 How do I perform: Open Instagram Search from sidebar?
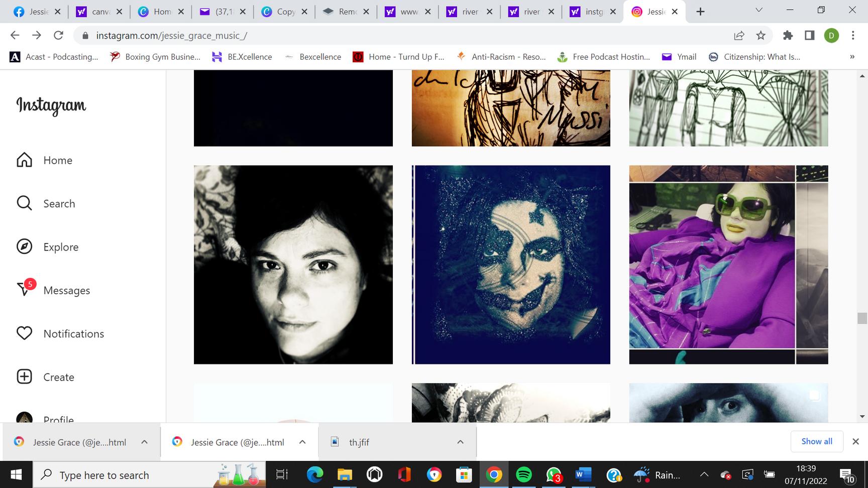tap(46, 203)
